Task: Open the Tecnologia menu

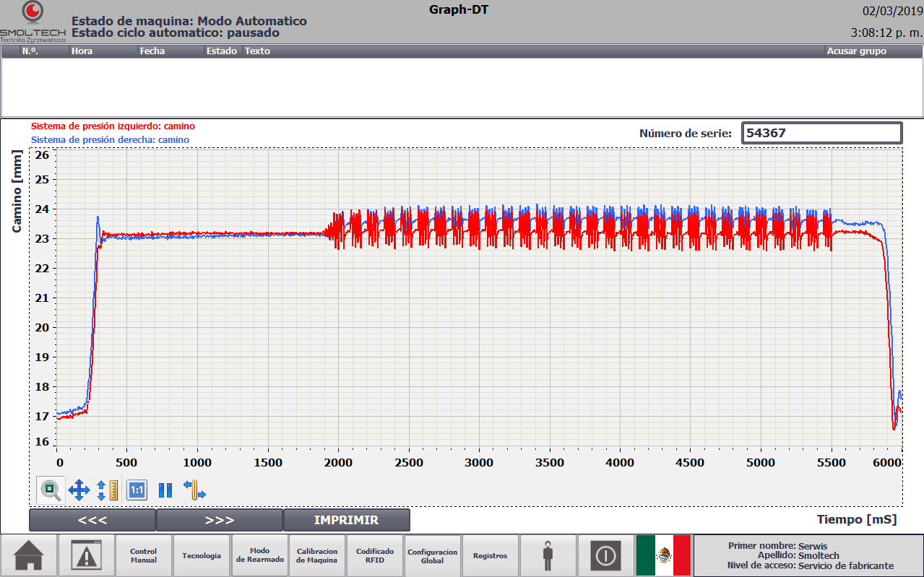Action: point(202,555)
